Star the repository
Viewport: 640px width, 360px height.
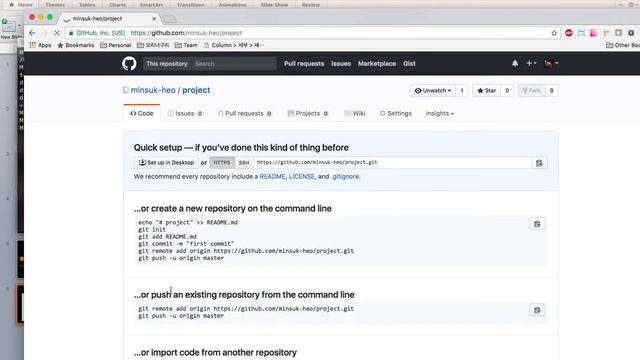(487, 91)
